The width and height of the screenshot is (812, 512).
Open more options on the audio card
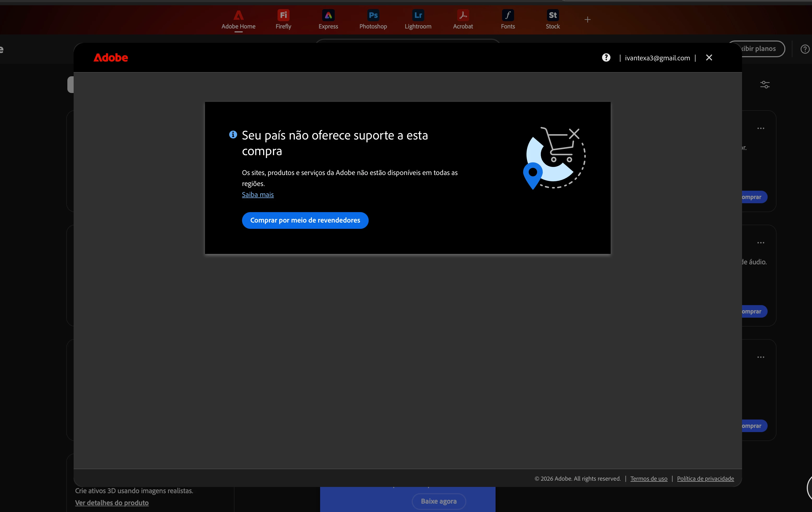761,243
